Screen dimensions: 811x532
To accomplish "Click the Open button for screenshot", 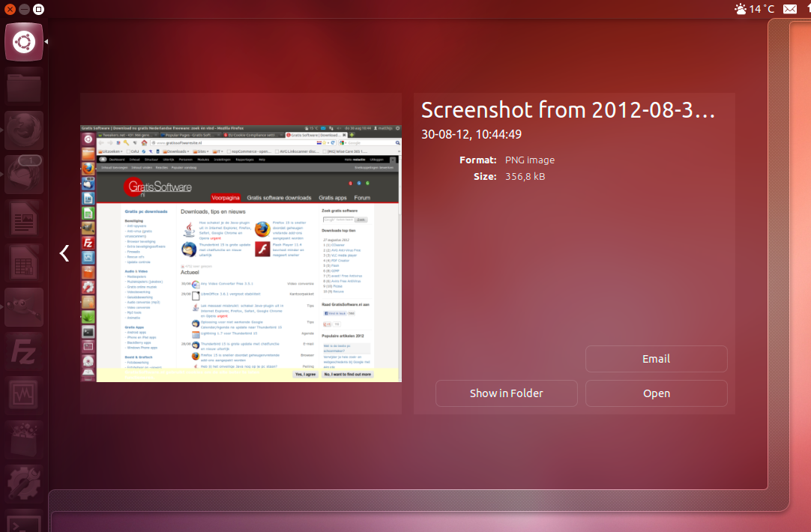I will coord(656,393).
